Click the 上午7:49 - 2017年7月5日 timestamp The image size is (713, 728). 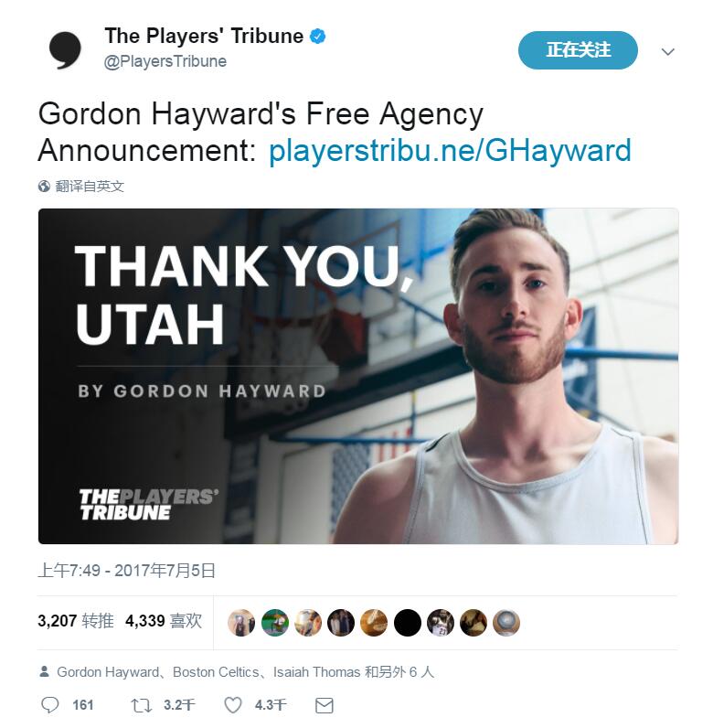(127, 570)
